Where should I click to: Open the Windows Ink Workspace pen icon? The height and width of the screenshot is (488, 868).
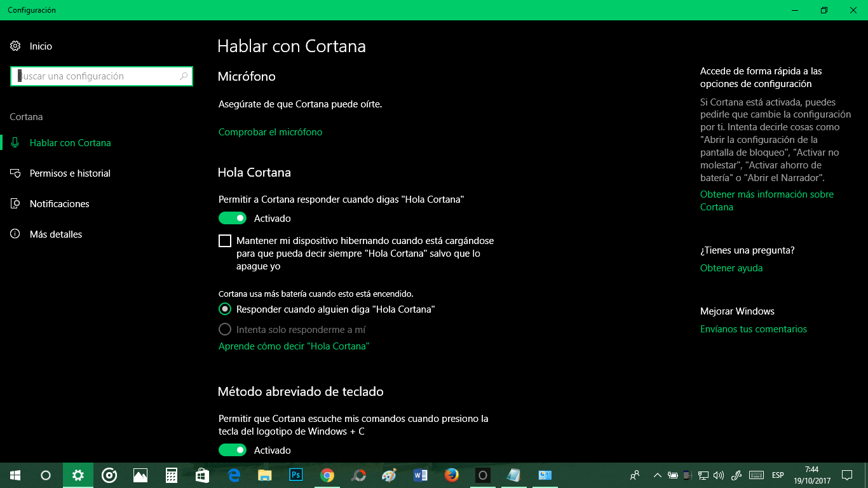(x=737, y=475)
